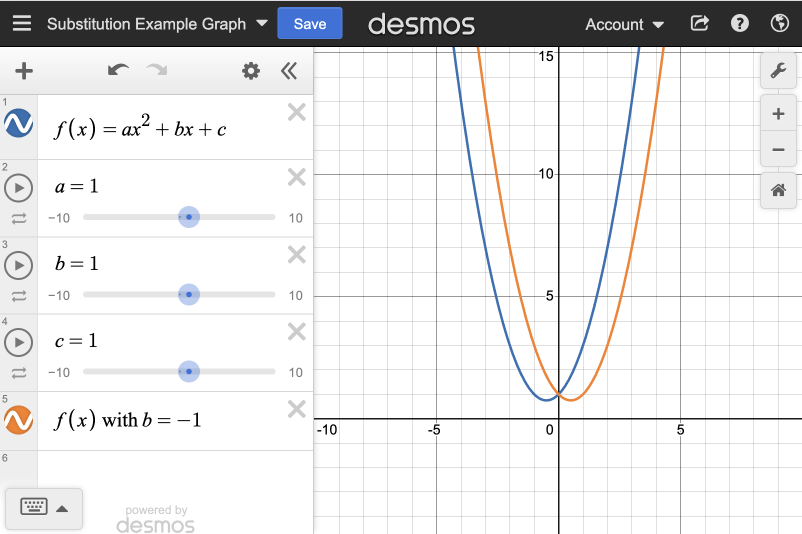Viewport: 802px width, 534px height.
Task: Click the Share Graph icon
Action: (x=700, y=23)
